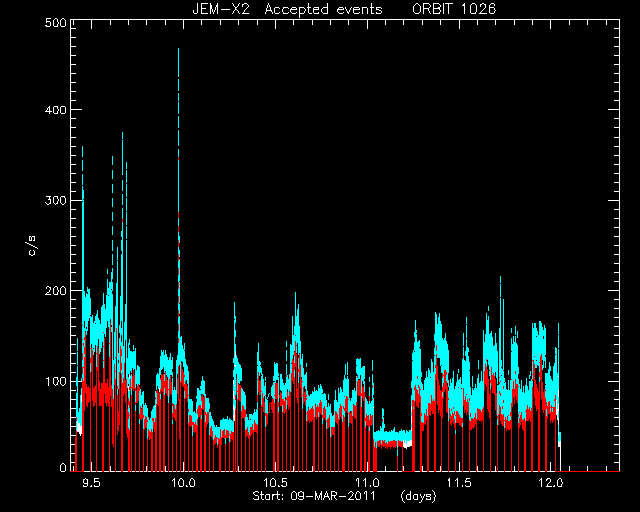
Task: Click the 9.5 x-axis tick label
Action: coord(91,483)
